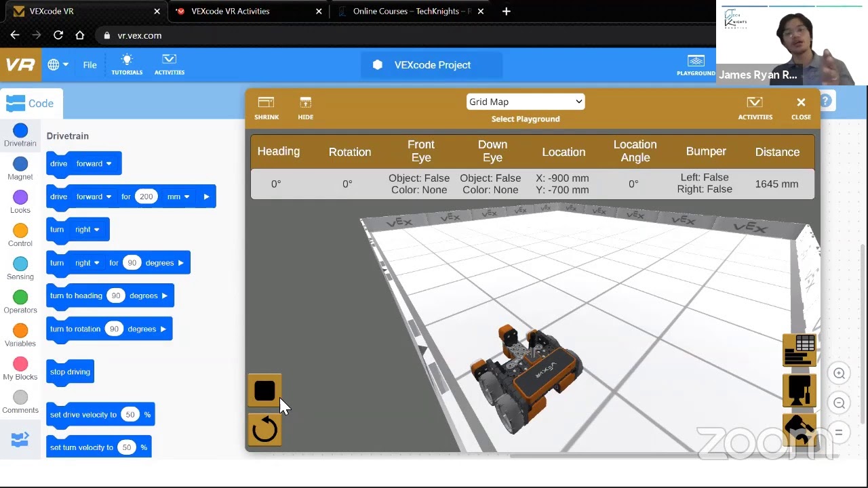Close the playground window
The image size is (868, 488).
801,108
